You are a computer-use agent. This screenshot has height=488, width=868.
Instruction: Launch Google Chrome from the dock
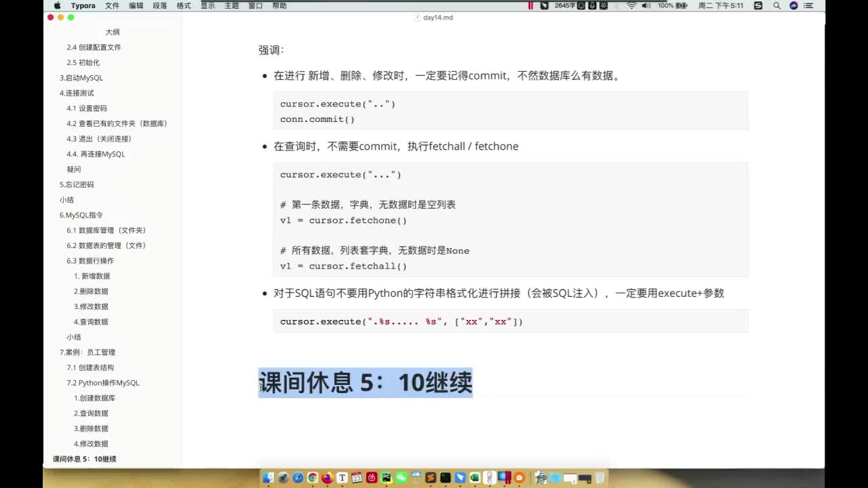coord(313,478)
